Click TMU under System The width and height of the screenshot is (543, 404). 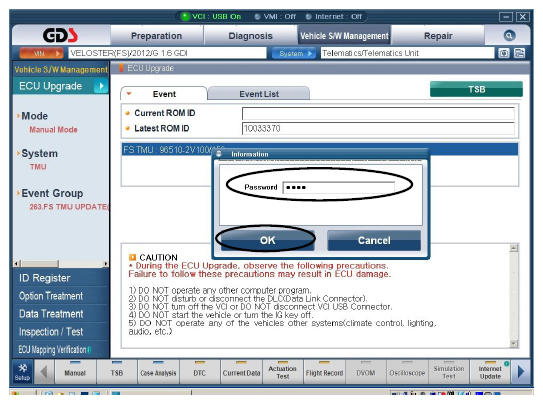38,167
